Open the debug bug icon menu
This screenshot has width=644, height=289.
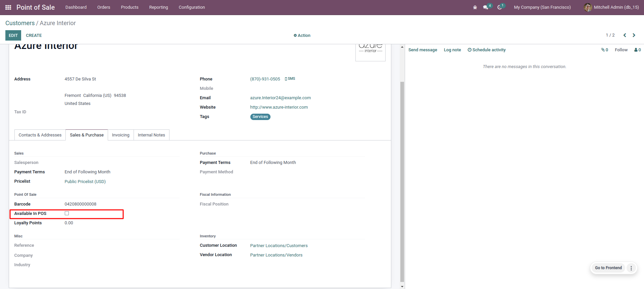475,7
